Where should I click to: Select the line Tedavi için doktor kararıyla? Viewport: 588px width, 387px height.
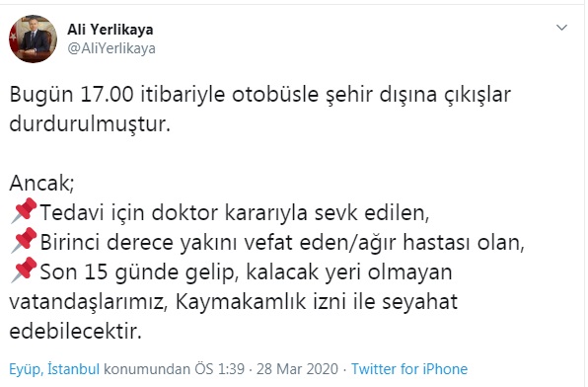235,213
